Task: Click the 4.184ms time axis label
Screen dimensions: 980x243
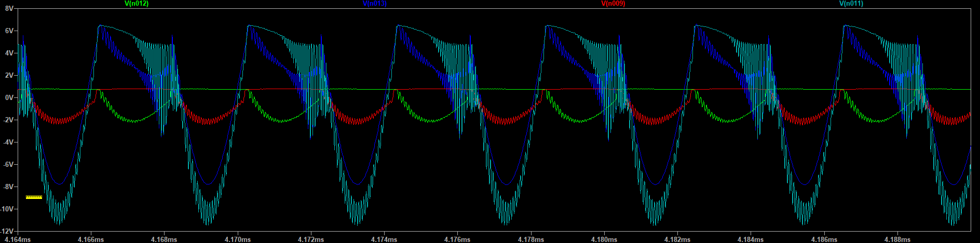Action: [750, 239]
